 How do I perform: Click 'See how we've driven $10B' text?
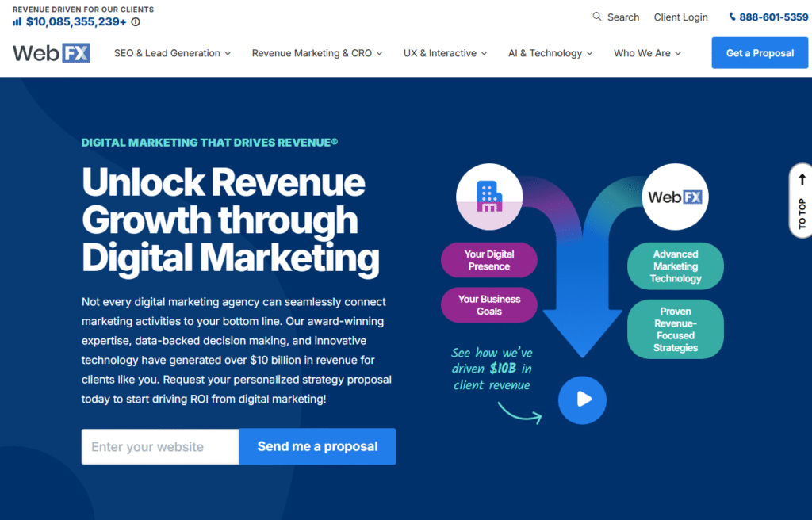(492, 369)
